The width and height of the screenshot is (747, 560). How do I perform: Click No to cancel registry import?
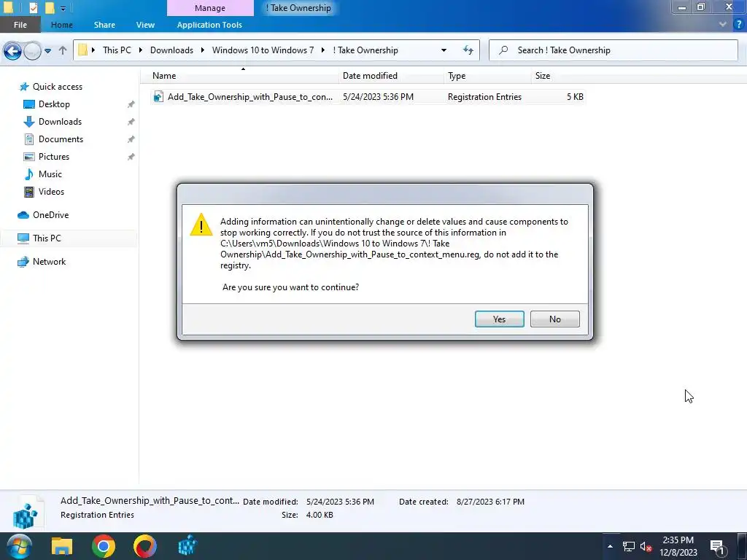click(x=554, y=319)
